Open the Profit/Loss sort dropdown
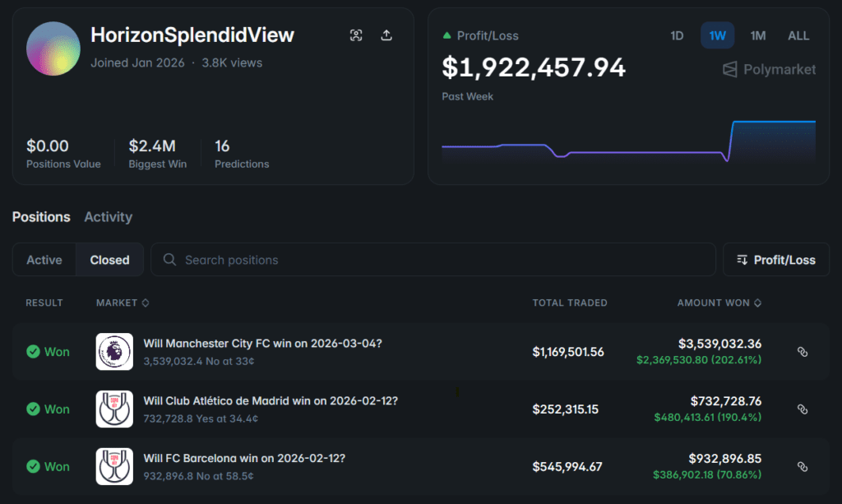The image size is (842, 504). point(775,260)
